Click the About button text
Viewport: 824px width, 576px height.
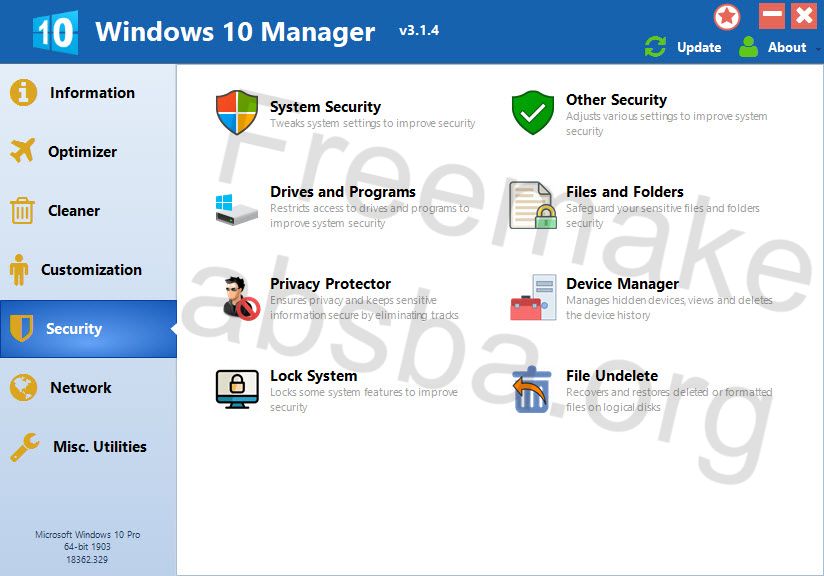tap(787, 47)
